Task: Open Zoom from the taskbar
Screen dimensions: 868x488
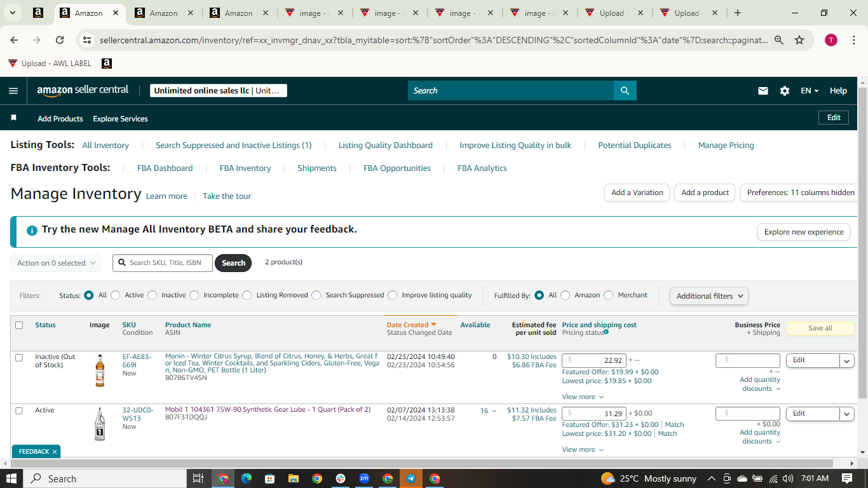Action: [x=364, y=478]
